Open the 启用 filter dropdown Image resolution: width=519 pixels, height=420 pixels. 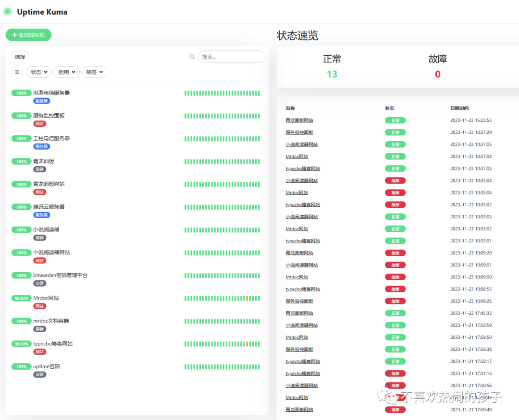pyautogui.click(x=66, y=72)
